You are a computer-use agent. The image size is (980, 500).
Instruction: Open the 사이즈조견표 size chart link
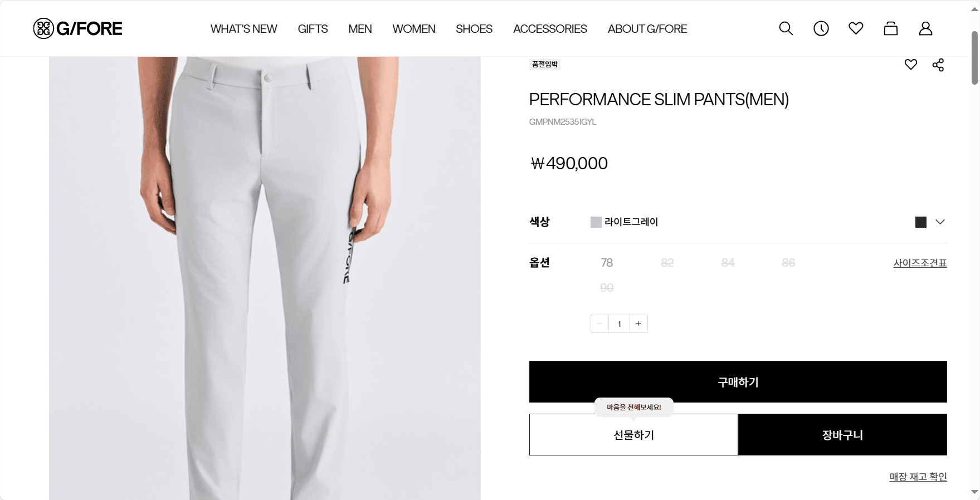pos(920,263)
